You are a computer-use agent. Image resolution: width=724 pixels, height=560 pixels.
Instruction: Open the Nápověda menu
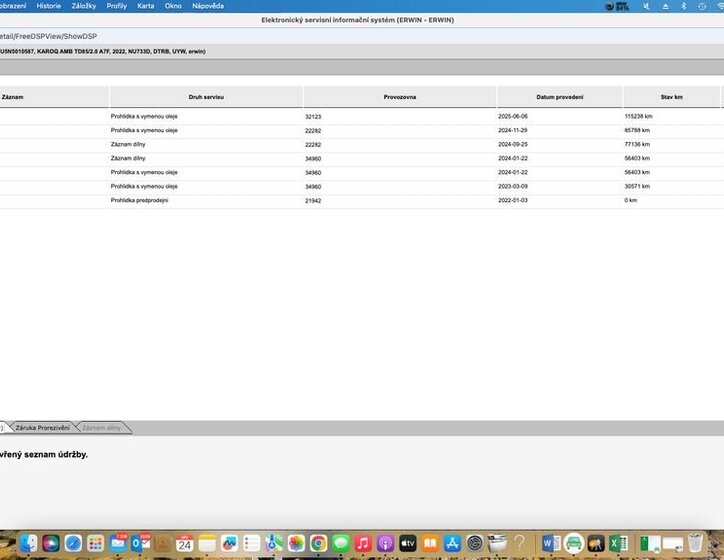207,6
